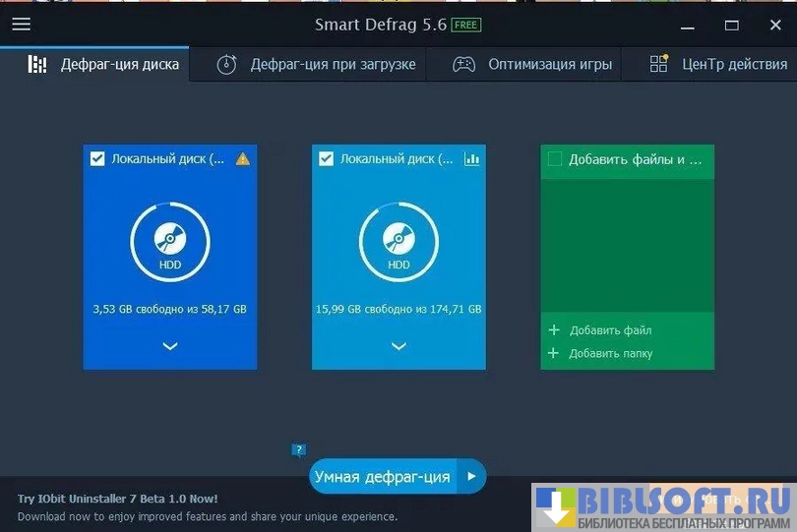Go to the Центр действия tab
This screenshot has height=532, width=797.
(x=718, y=65)
